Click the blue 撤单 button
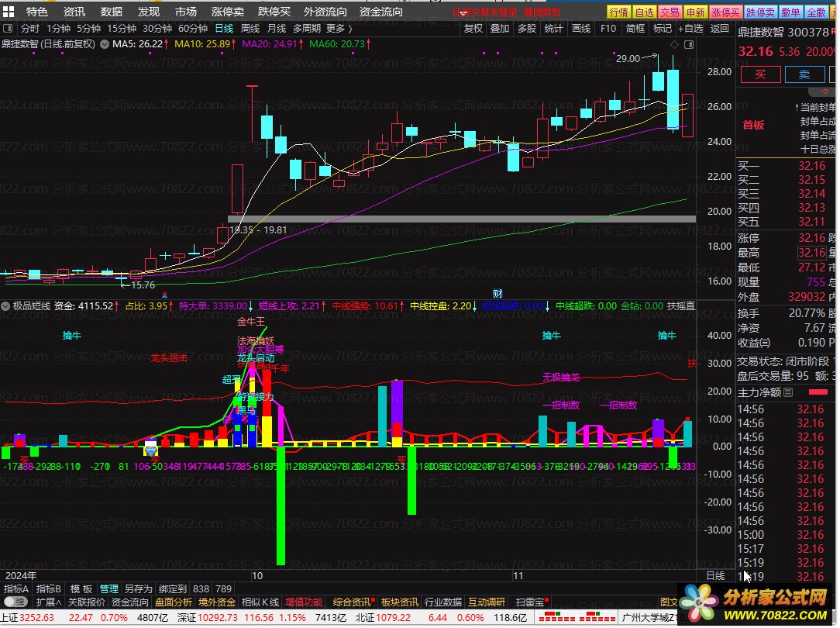 [x=790, y=12]
